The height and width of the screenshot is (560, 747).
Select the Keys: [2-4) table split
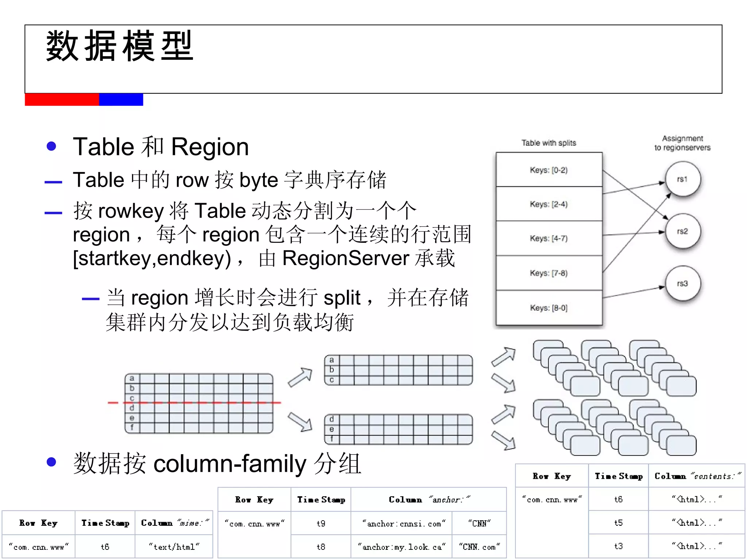click(549, 204)
